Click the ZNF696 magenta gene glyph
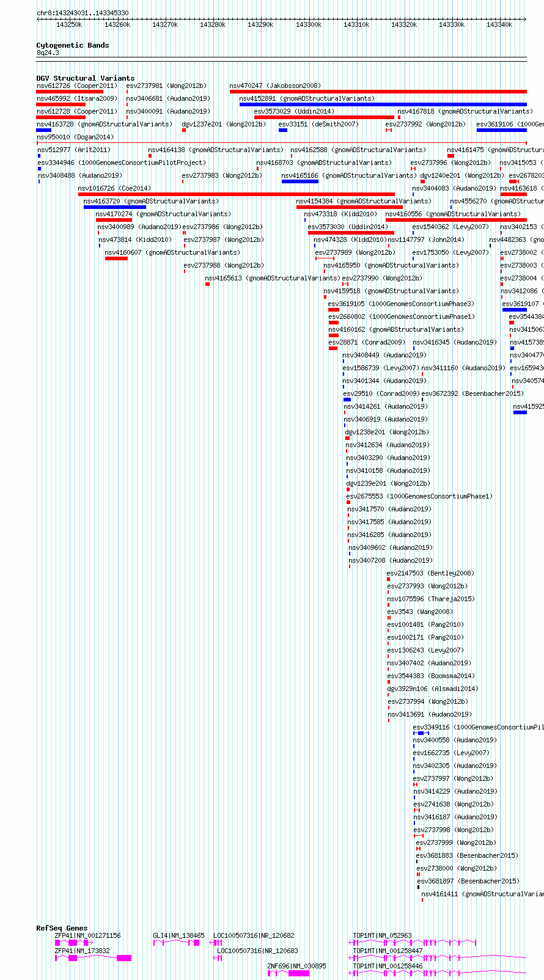 point(289,973)
